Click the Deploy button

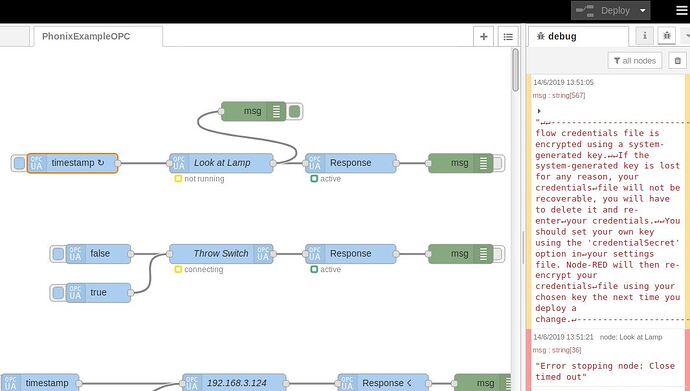[x=604, y=11]
